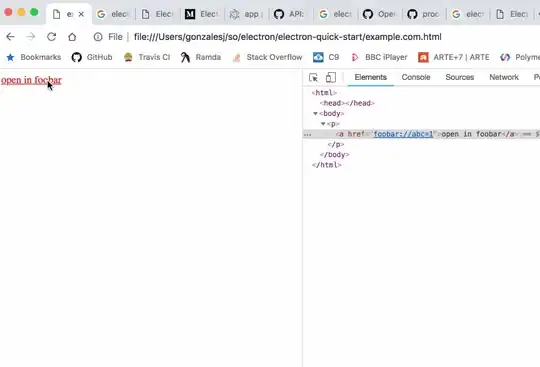Collapse the body node in the DOM tree
The image size is (540, 367).
pyautogui.click(x=315, y=113)
